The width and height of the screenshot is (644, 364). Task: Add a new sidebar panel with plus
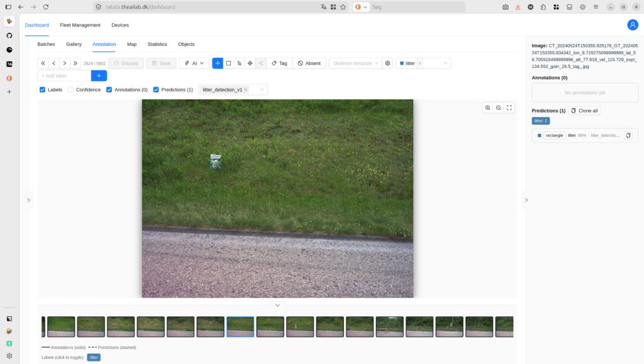click(9, 92)
